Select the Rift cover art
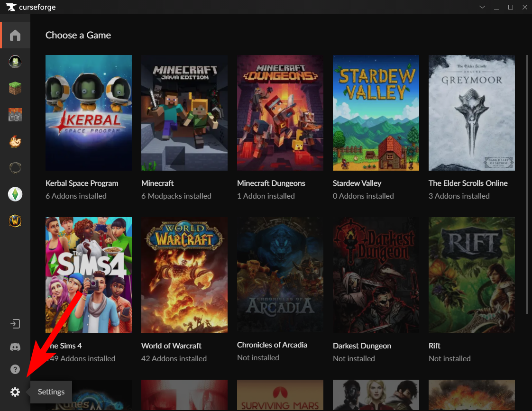This screenshot has width=532, height=411. point(472,275)
